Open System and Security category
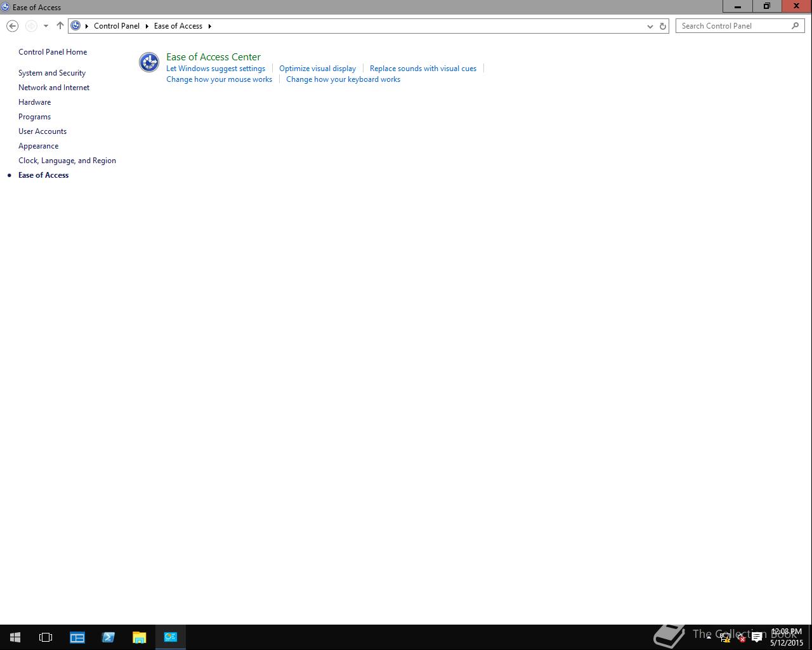The width and height of the screenshot is (812, 650). pos(52,73)
